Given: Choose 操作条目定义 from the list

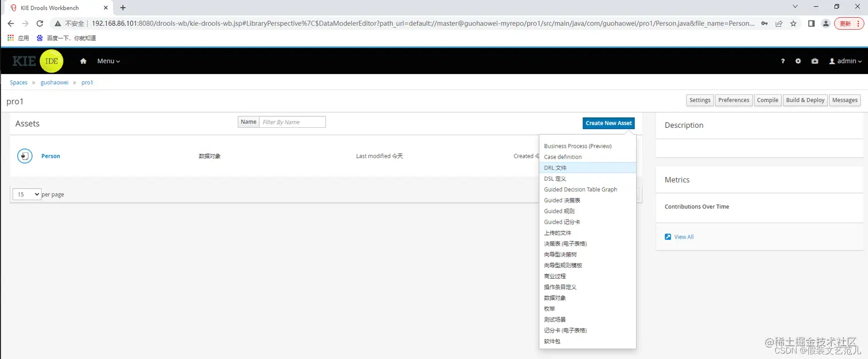Looking at the screenshot, I should [x=588, y=287].
